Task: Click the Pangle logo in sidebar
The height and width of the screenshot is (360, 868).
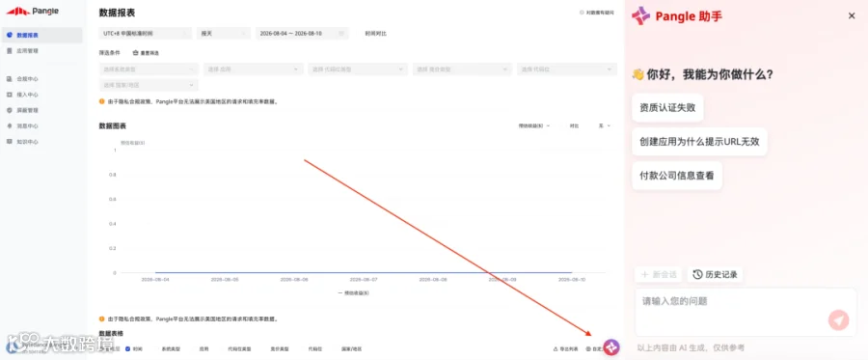Action: click(32, 11)
